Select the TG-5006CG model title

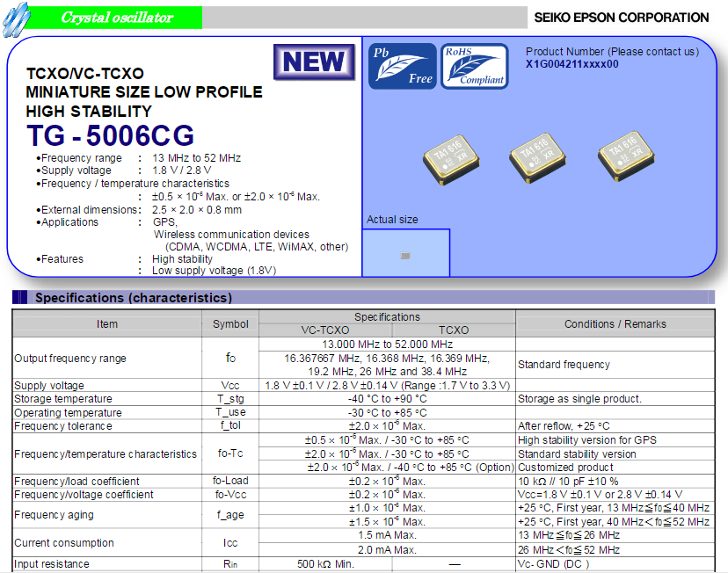(111, 136)
